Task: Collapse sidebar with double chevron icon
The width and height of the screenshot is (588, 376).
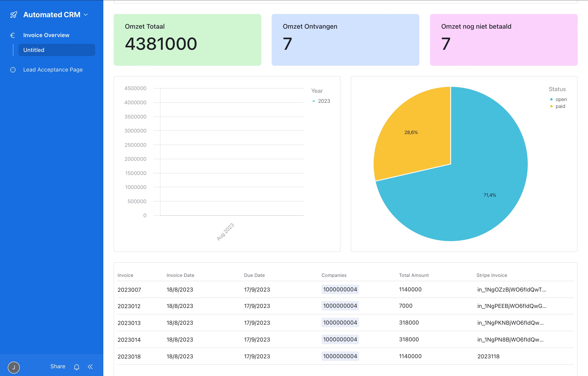Action: point(90,367)
